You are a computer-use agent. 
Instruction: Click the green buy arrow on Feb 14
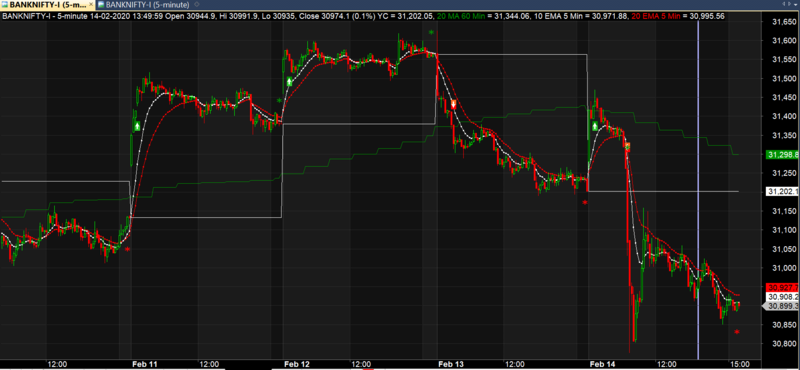click(x=595, y=126)
